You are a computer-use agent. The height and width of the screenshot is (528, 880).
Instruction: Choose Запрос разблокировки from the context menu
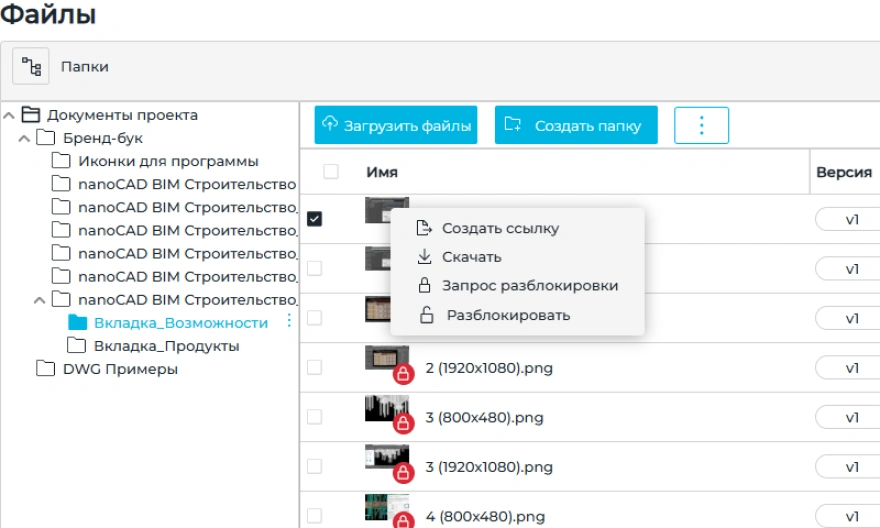(529, 286)
